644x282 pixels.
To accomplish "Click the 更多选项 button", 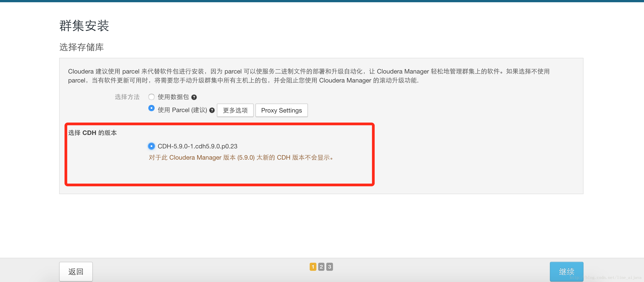I will pyautogui.click(x=235, y=110).
